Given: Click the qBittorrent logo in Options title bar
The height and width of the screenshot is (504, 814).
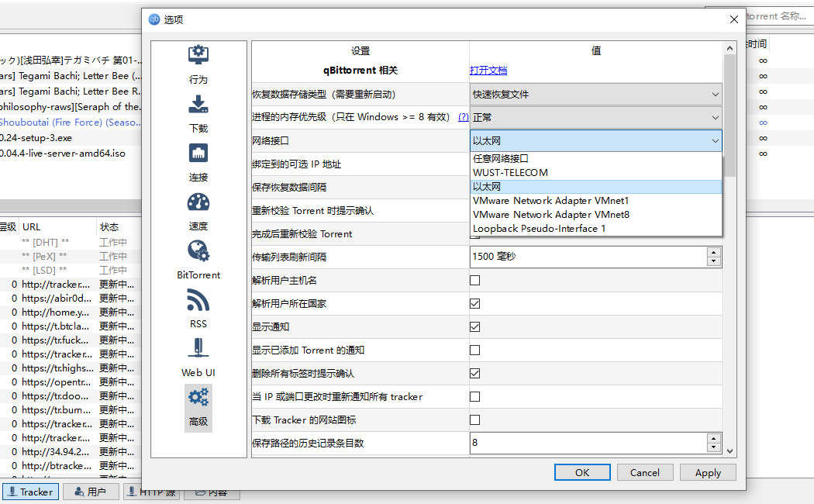Looking at the screenshot, I should coord(154,19).
